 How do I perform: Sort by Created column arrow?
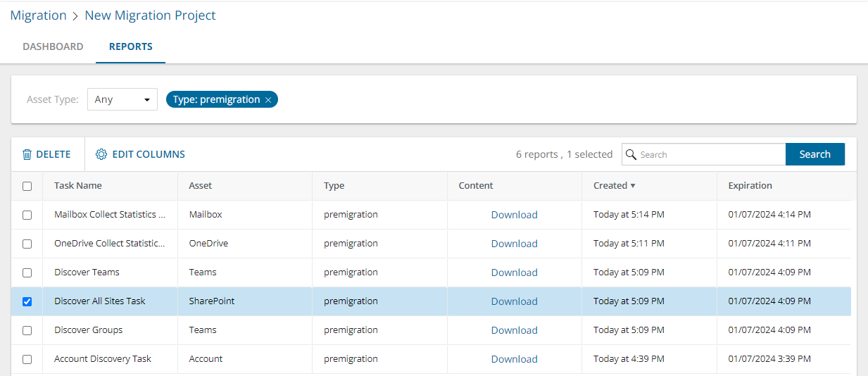point(632,186)
